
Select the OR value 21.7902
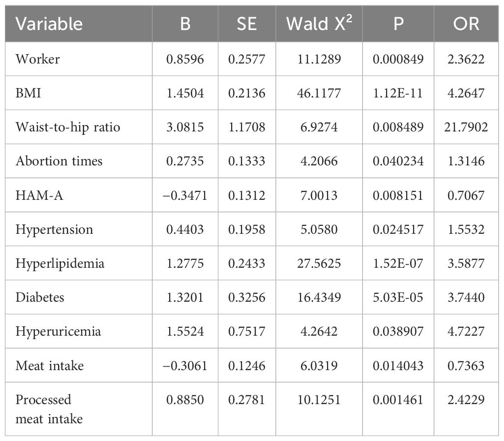click(466, 127)
